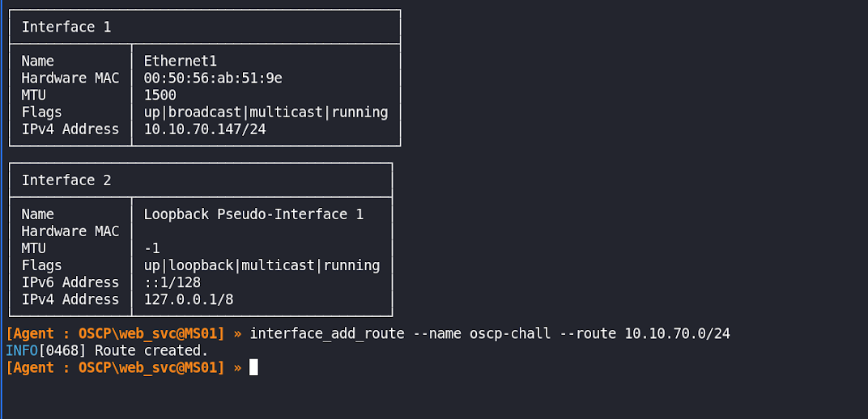Click the up|loopback|multicast|running flags text
The image size is (868, 419).
(x=262, y=265)
